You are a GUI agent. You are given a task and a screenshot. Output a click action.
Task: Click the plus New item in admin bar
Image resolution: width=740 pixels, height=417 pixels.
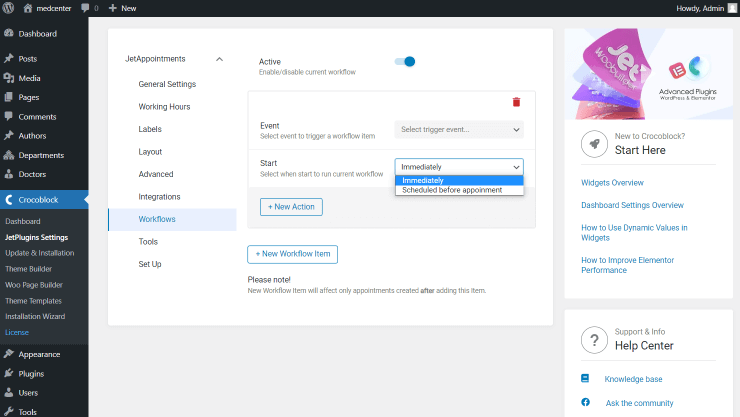coord(122,8)
